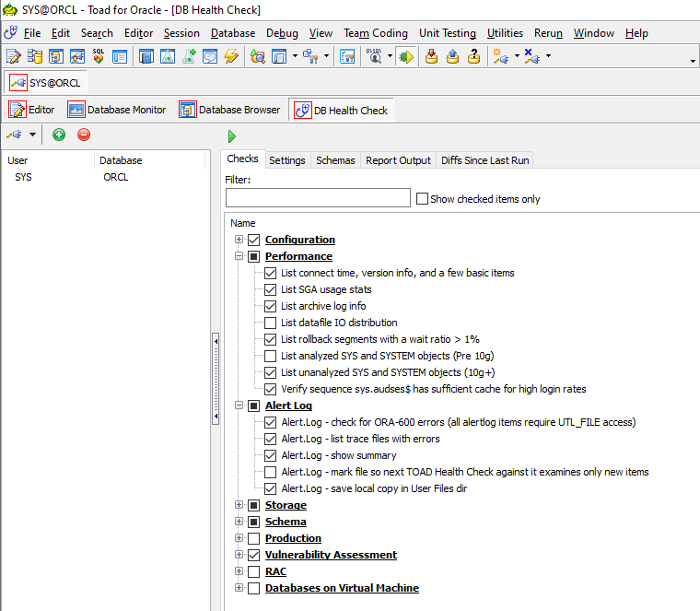This screenshot has height=611, width=700.
Task: Open the Editor pencil icon in main toolbar
Action: tap(14, 57)
